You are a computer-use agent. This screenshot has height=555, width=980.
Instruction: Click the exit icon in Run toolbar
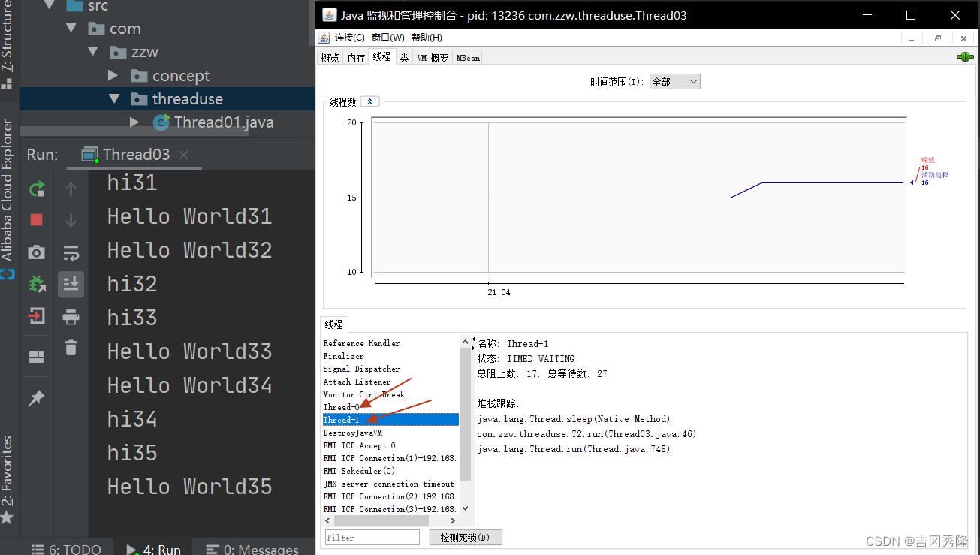[36, 315]
